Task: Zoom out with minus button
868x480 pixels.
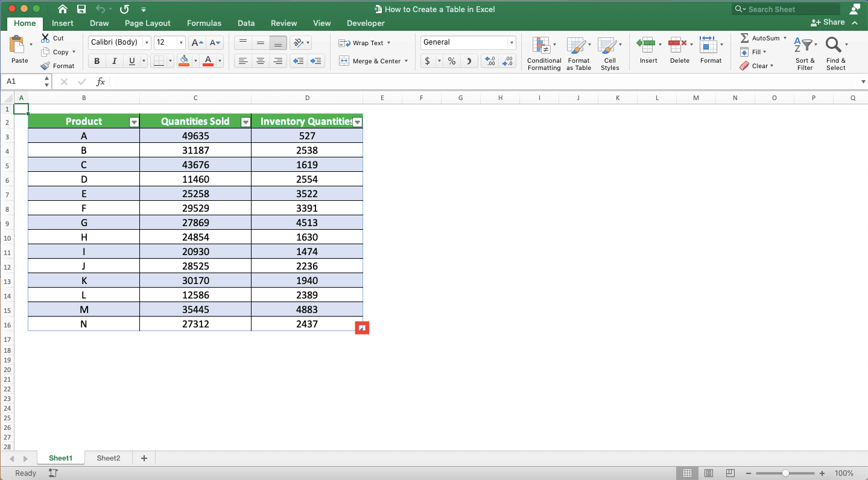Action: click(749, 473)
